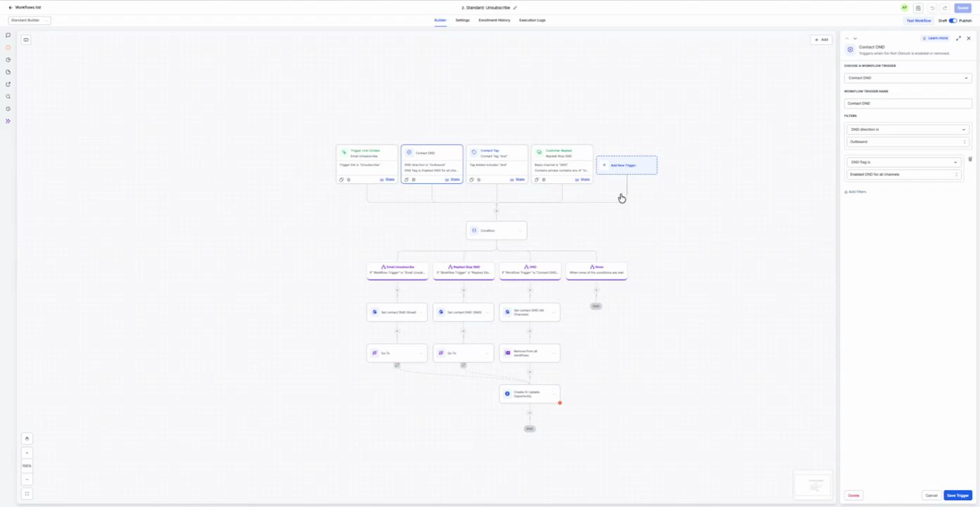This screenshot has width=980, height=507.
Task: Click the Test Workflow button
Action: coord(918,20)
